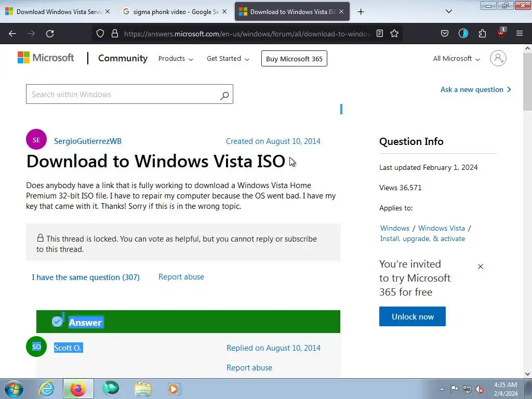This screenshot has width=532, height=399.
Task: Reload the current page
Action: [x=50, y=34]
